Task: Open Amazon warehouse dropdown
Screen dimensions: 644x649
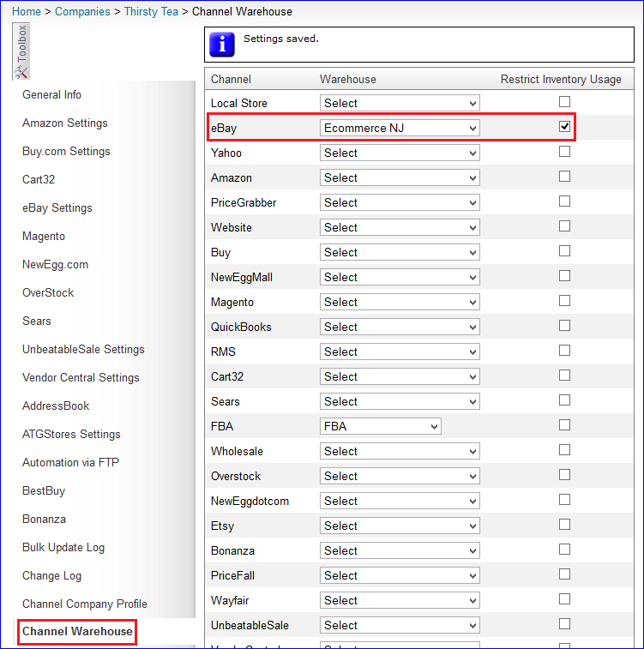Action: click(400, 177)
